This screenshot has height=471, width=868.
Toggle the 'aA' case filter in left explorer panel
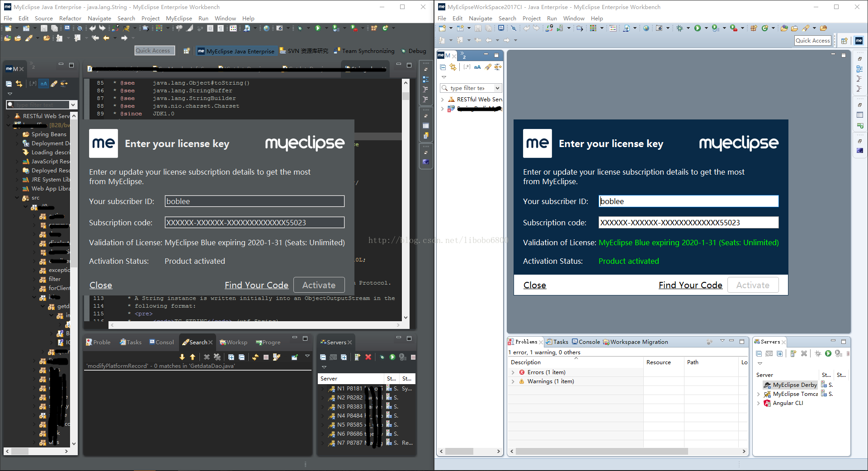click(x=43, y=84)
